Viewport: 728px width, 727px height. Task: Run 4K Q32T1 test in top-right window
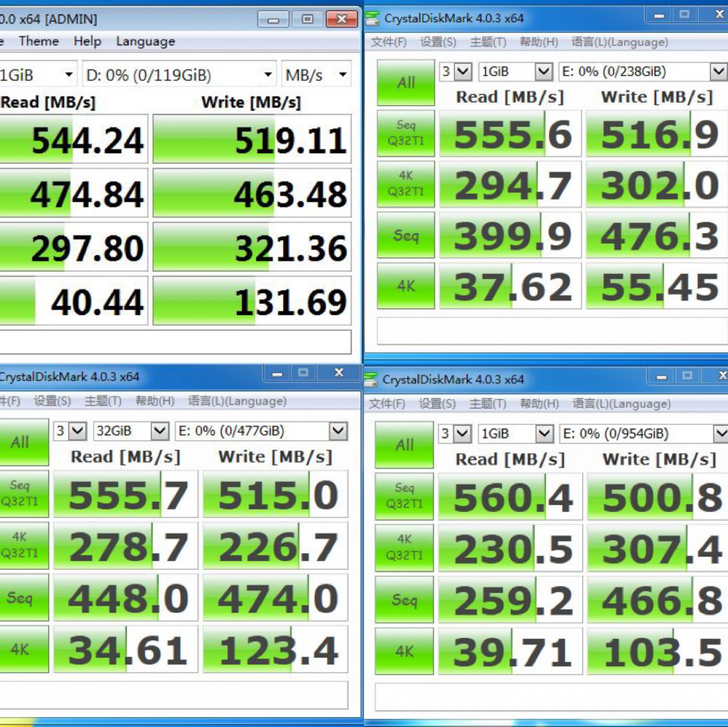406,184
